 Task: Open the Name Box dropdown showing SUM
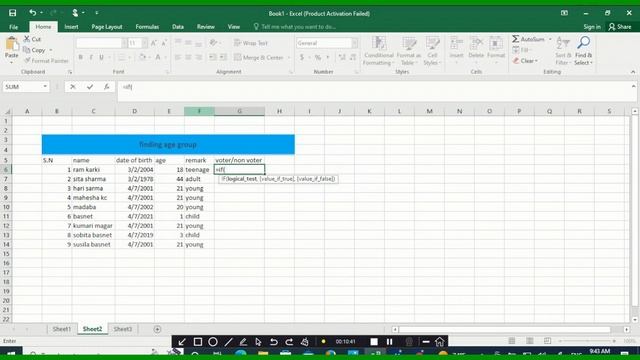pos(45,87)
